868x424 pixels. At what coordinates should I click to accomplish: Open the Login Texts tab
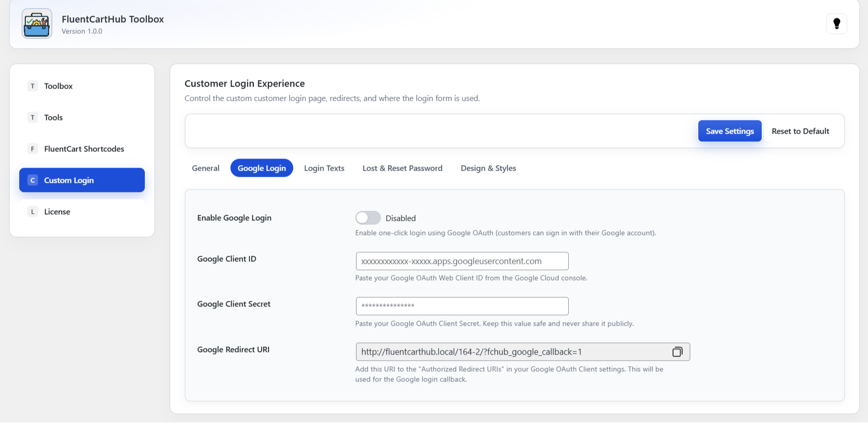click(x=324, y=168)
